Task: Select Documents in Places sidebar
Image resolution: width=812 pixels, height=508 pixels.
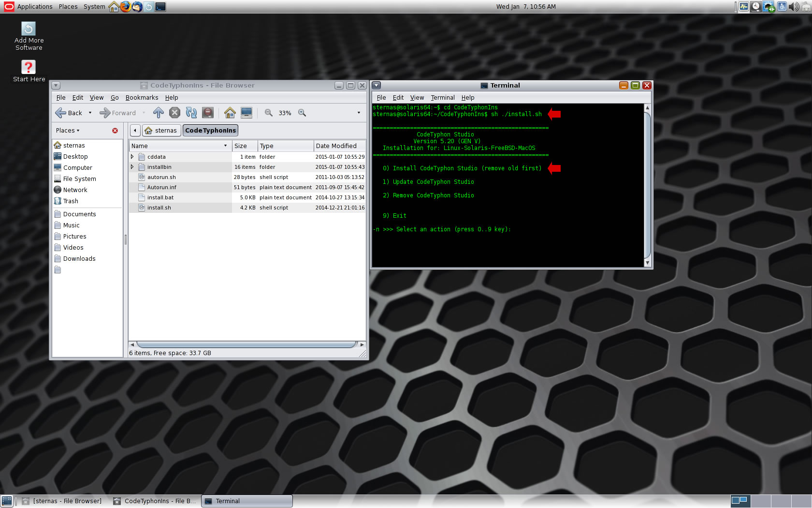Action: click(79, 214)
